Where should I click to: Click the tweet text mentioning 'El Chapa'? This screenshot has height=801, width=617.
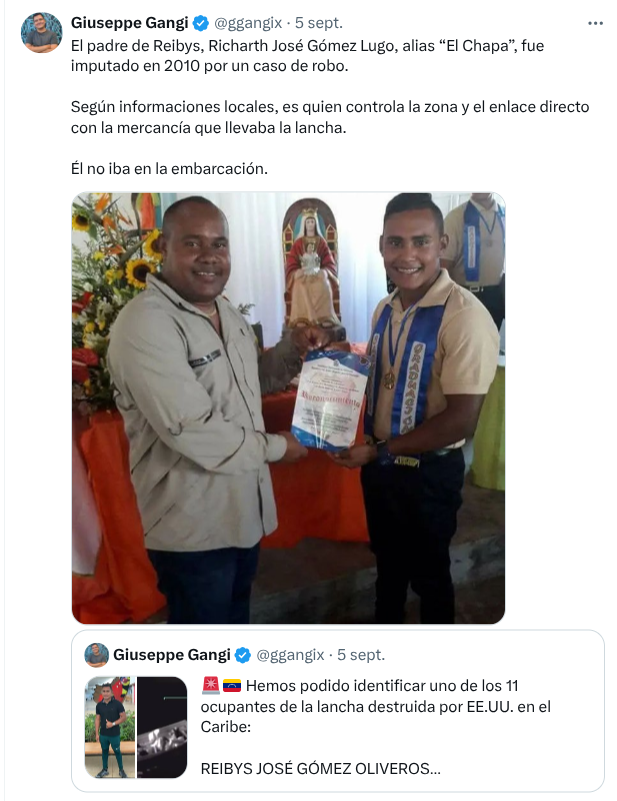(307, 56)
